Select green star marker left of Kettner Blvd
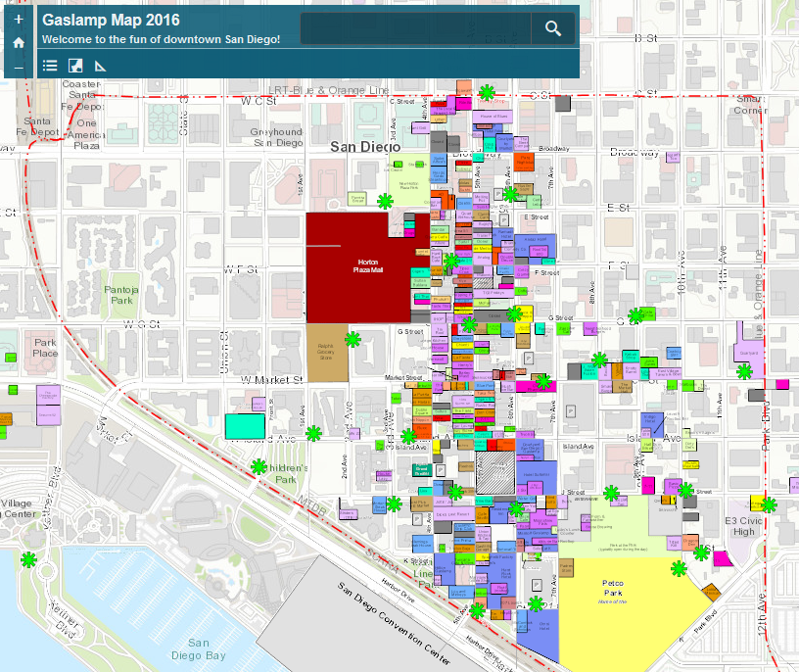This screenshot has width=799, height=672. (x=29, y=559)
